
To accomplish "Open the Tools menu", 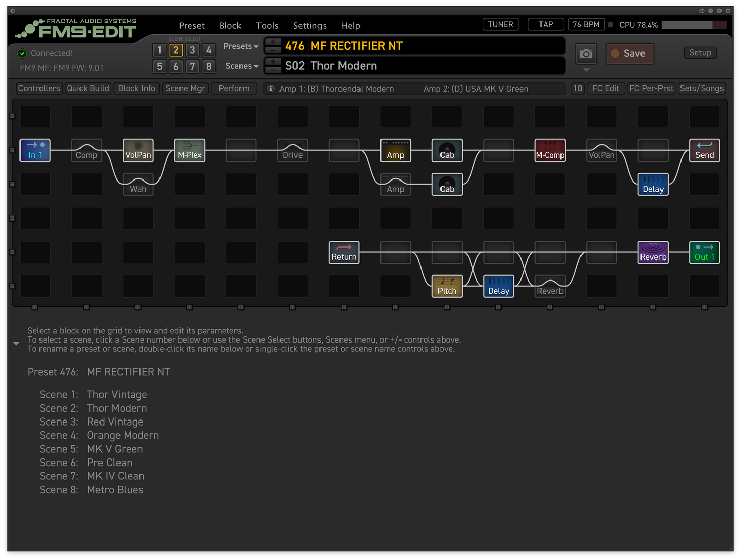I will tap(267, 26).
